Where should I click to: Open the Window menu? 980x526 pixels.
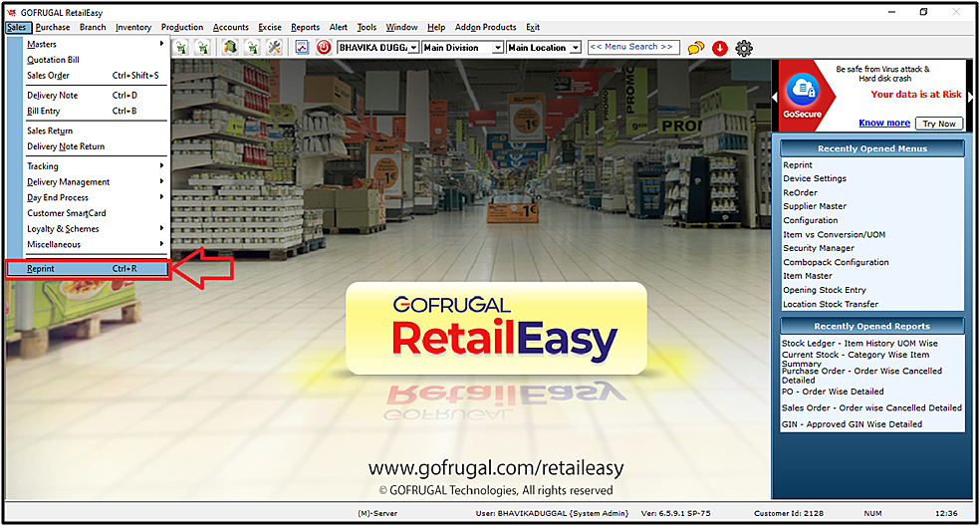pos(401,27)
